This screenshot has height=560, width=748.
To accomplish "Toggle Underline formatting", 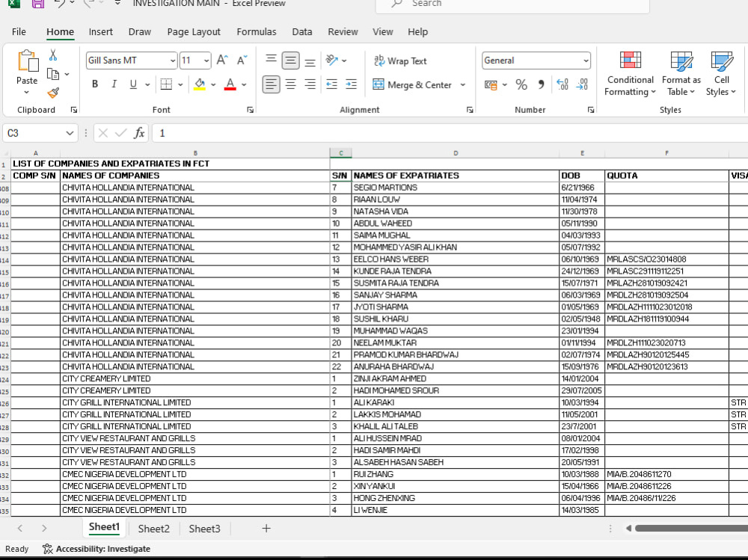I will coord(133,84).
